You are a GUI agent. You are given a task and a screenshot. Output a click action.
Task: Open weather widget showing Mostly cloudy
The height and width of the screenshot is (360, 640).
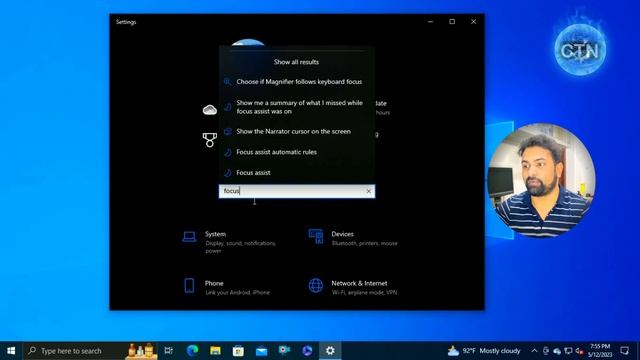click(484, 351)
